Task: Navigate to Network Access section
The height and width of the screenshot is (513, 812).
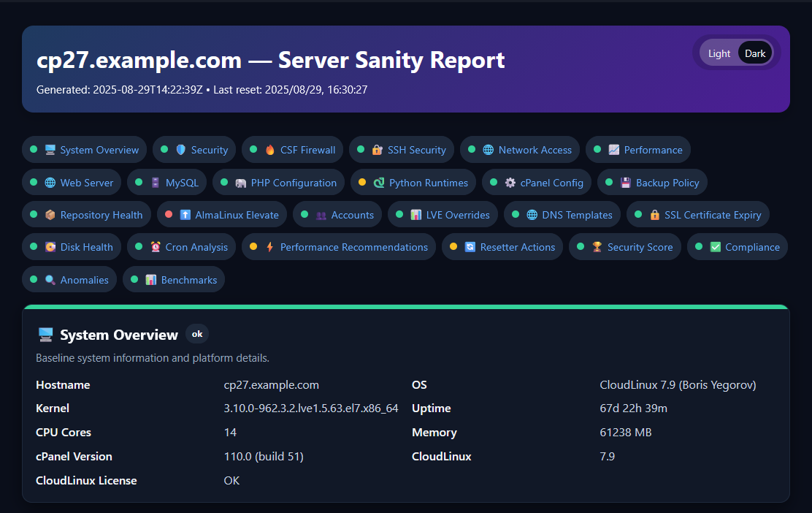Action: coord(520,150)
